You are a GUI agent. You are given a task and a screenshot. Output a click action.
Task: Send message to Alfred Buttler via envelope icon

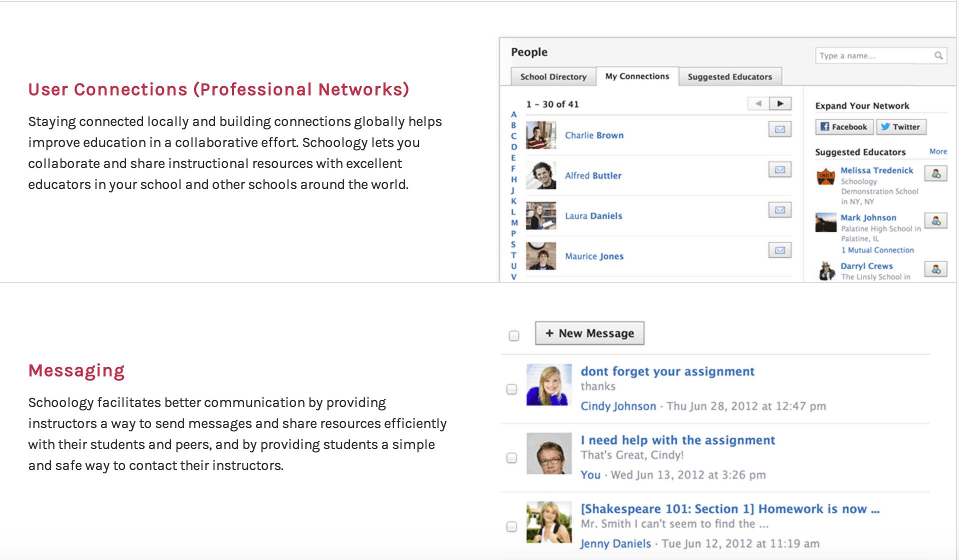pyautogui.click(x=779, y=169)
